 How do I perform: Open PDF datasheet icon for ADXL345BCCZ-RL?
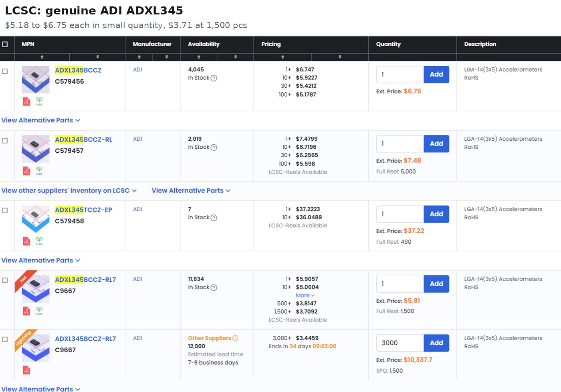coord(26,171)
